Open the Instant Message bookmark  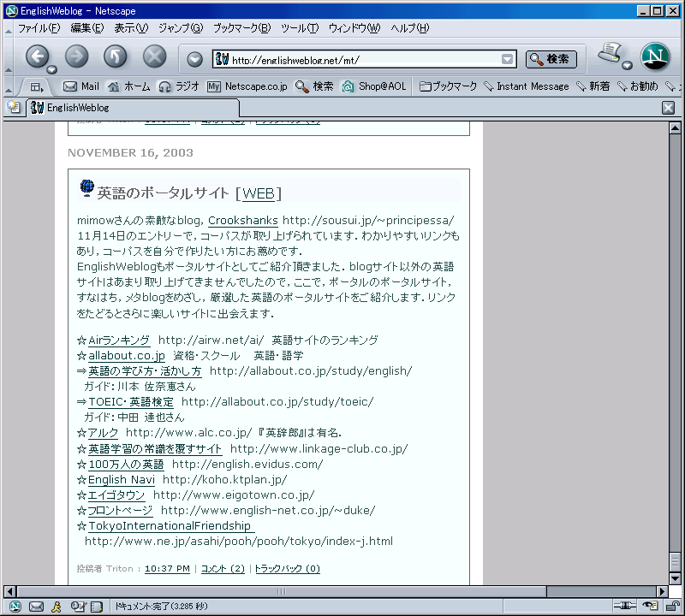[527, 86]
